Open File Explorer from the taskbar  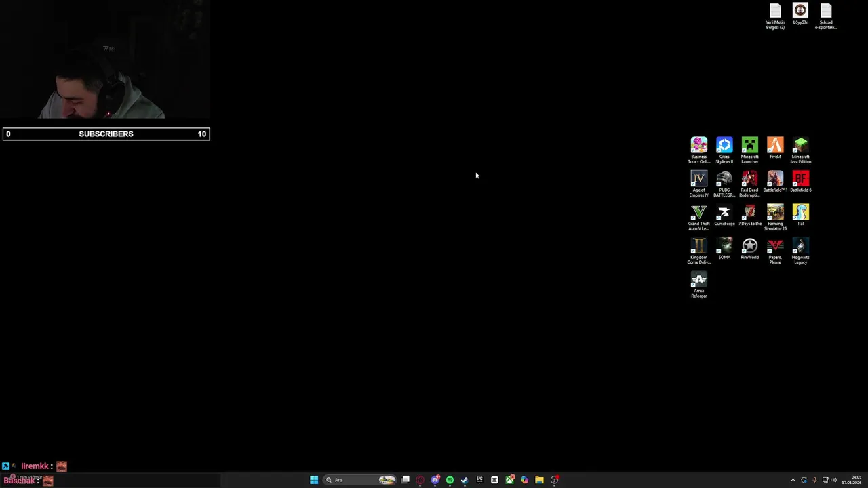pyautogui.click(x=539, y=480)
